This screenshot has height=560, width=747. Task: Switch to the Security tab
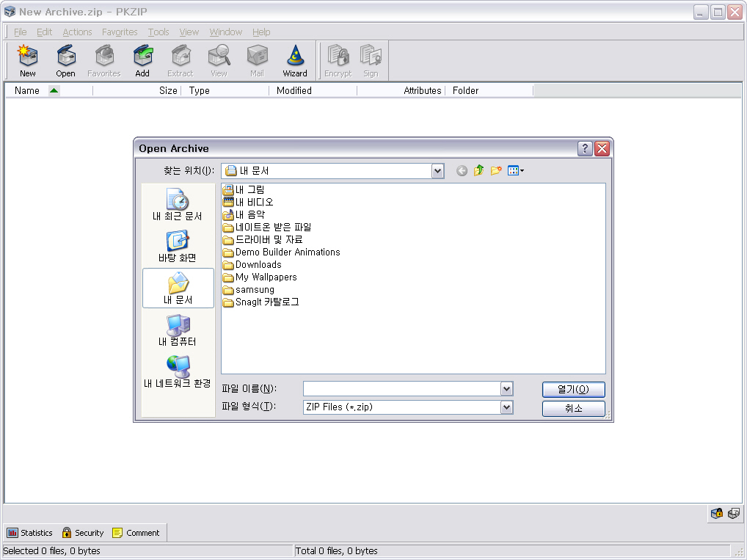point(84,533)
